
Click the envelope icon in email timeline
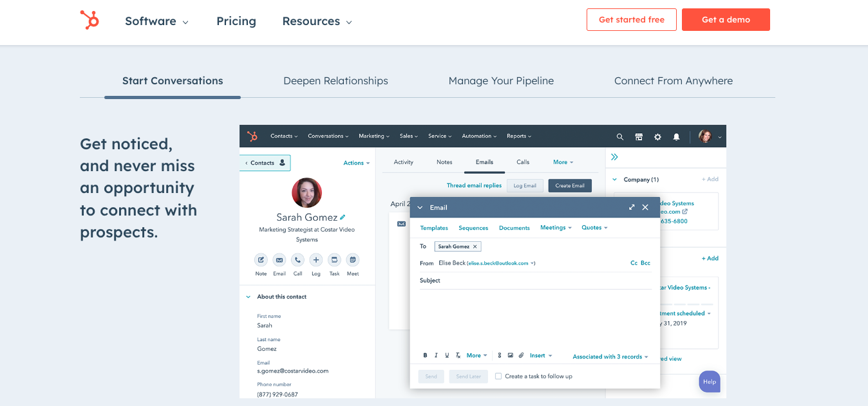pyautogui.click(x=401, y=224)
